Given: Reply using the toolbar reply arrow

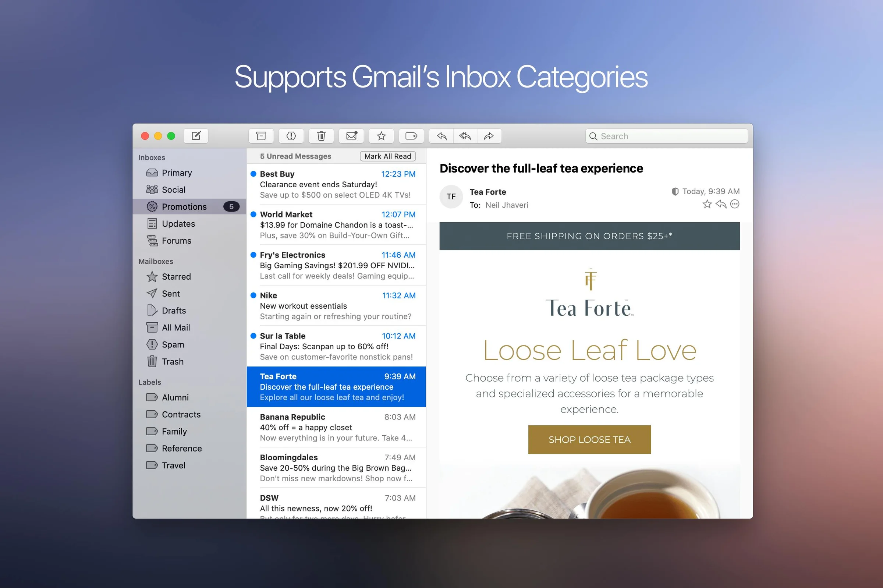Looking at the screenshot, I should point(441,136).
